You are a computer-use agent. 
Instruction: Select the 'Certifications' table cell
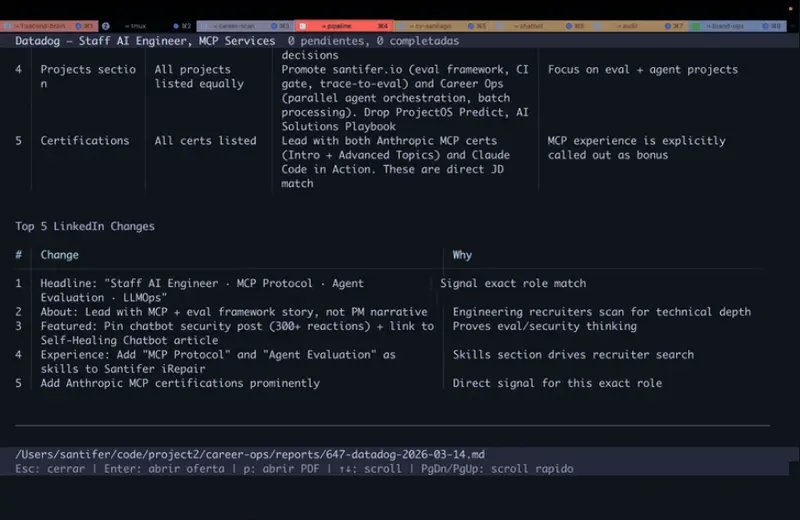[x=85, y=141]
